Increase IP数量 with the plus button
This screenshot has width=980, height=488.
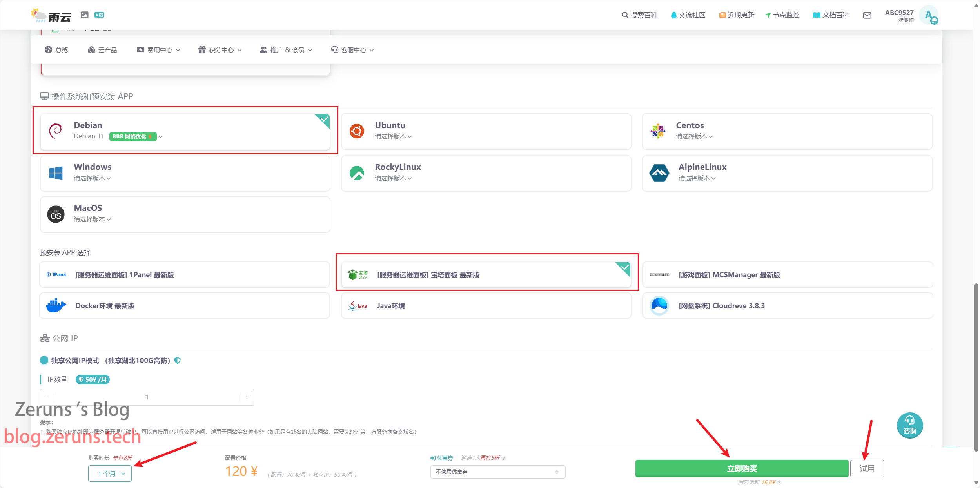247,397
